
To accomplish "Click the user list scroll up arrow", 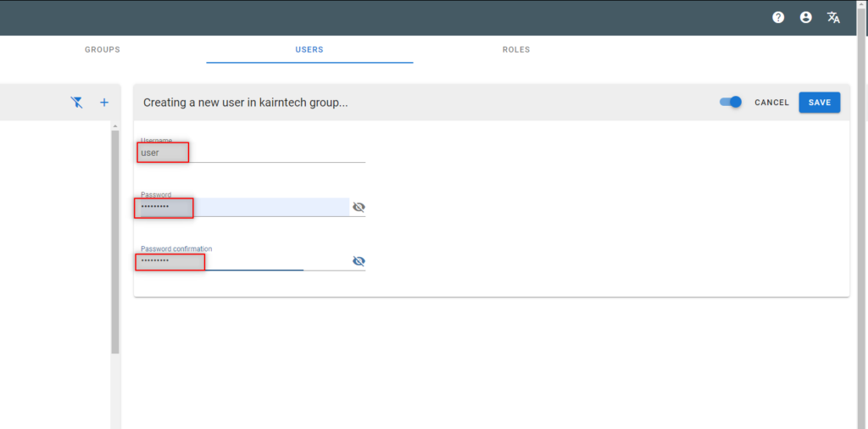I will tap(115, 125).
